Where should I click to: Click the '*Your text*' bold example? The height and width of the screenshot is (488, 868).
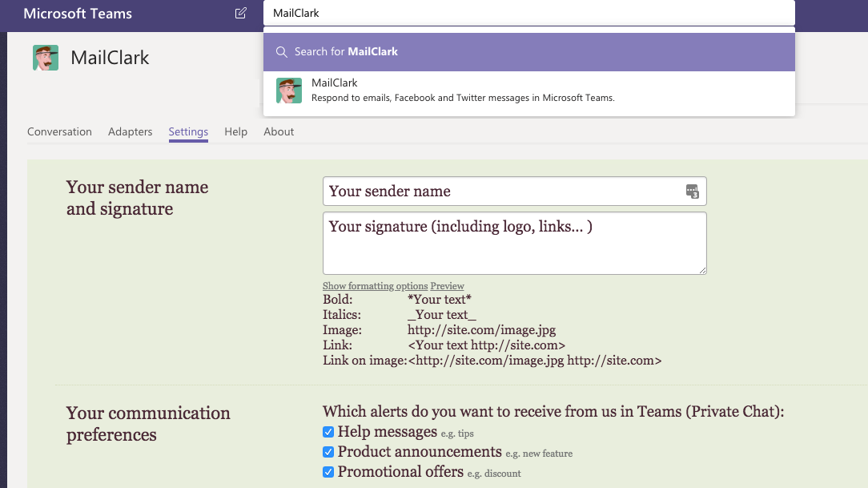(x=440, y=300)
